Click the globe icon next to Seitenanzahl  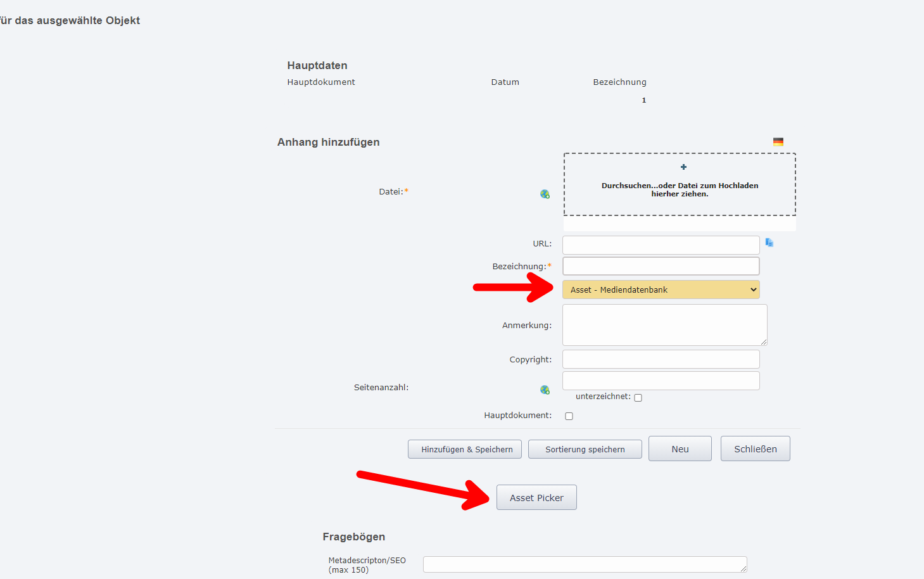click(x=545, y=390)
